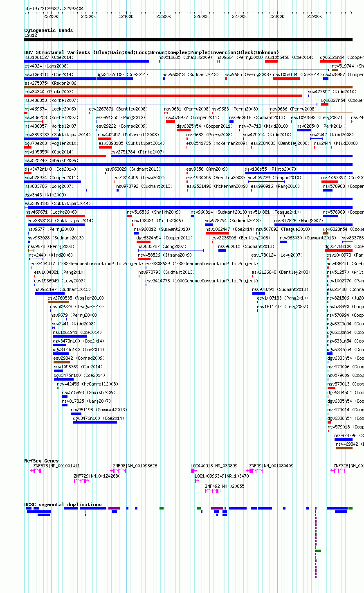Image resolution: width=364 pixels, height=593 pixels.
Task: Select variant dgv3n43 (Kim2009)
Action: (x=45, y=195)
